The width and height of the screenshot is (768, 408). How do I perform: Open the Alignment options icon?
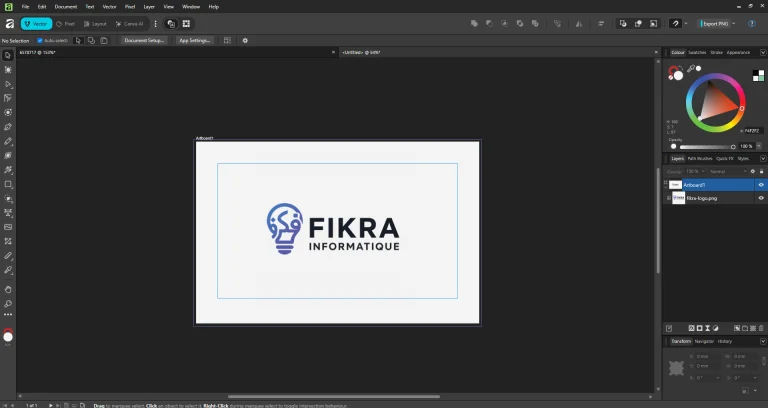coord(601,24)
